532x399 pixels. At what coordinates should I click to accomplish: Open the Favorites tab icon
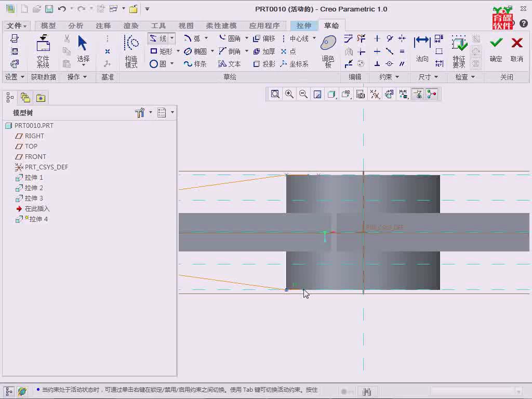[x=41, y=98]
